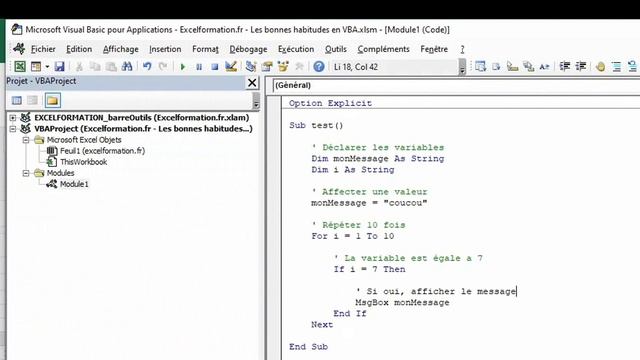The height and width of the screenshot is (360, 640).
Task: Open the Edition menu
Action: coord(79,49)
